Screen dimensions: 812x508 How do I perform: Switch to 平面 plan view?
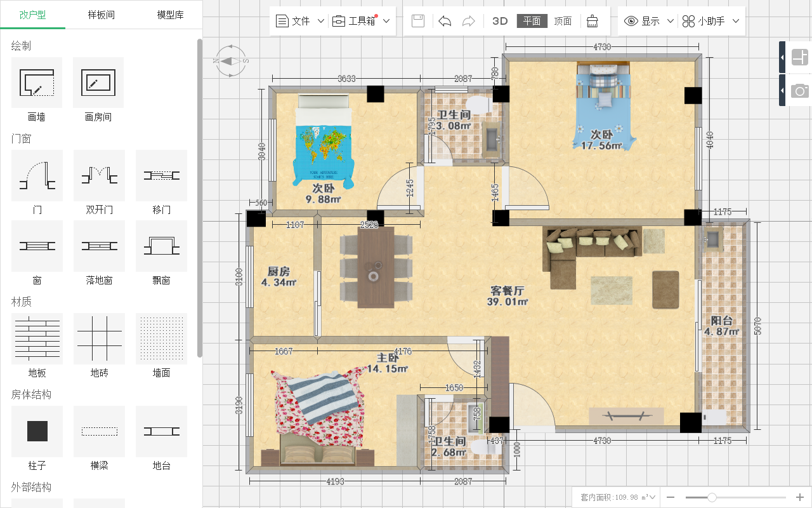[x=532, y=21]
